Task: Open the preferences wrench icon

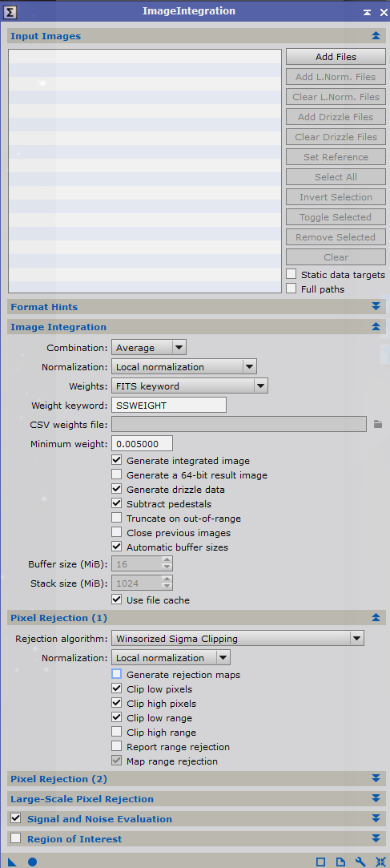Action: [x=360, y=862]
